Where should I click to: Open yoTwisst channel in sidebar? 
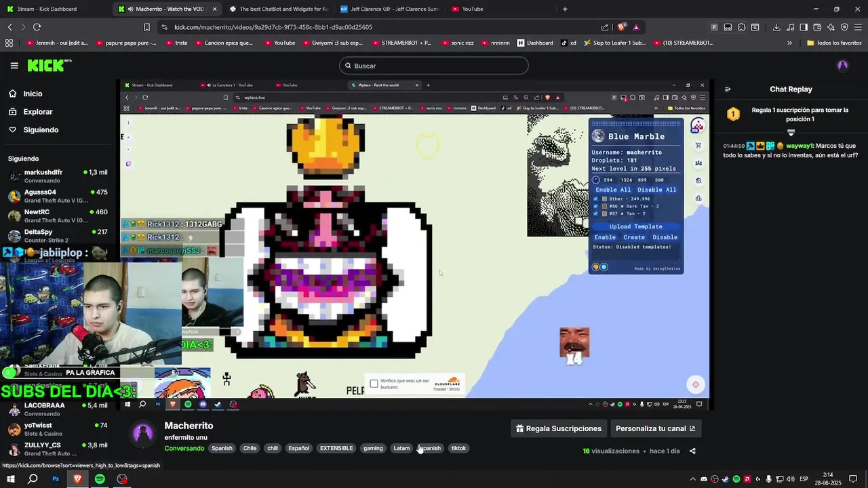coord(58,429)
